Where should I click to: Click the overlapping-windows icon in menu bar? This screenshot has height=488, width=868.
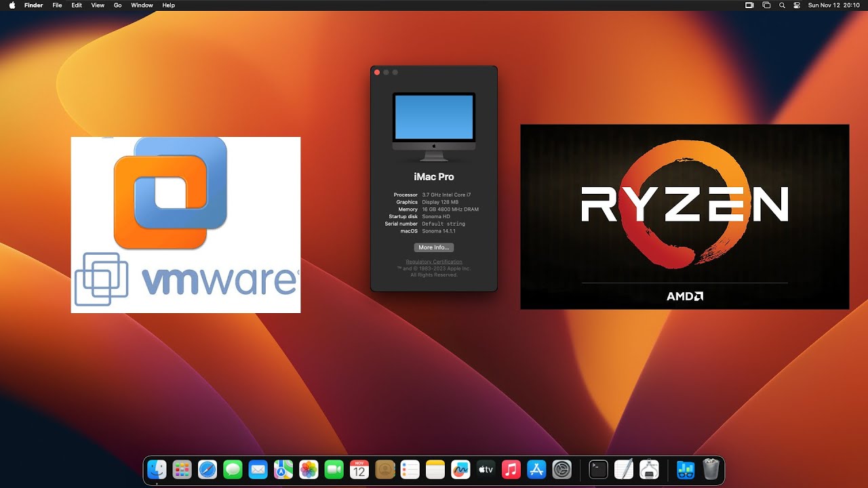tap(766, 5)
